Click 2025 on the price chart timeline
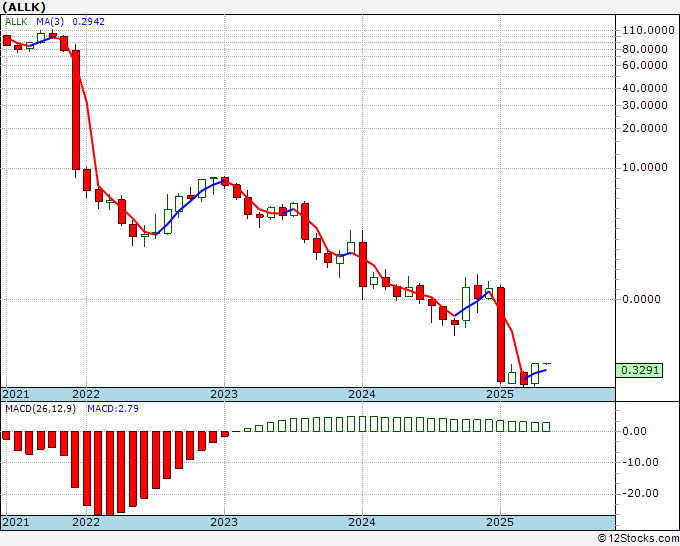Image resolution: width=680 pixels, height=546 pixels. point(500,394)
